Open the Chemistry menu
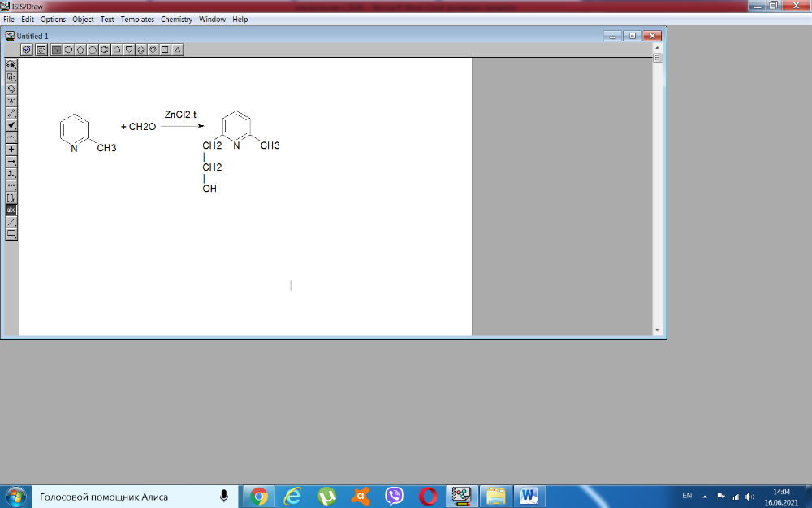 176,20
